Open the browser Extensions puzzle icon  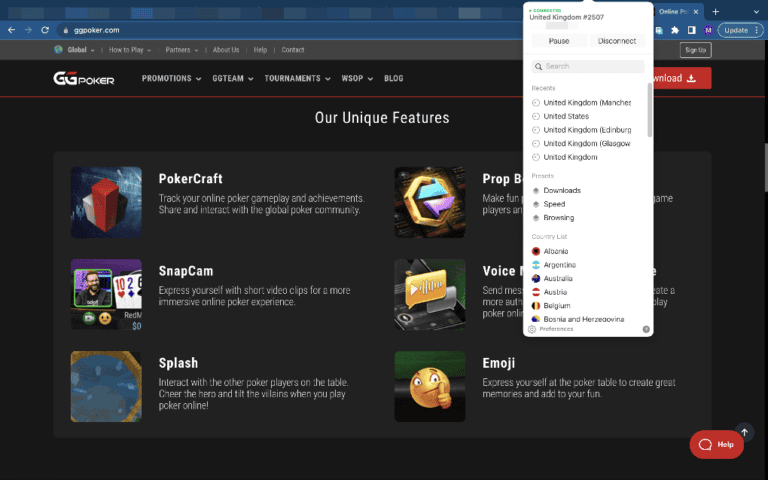click(x=676, y=30)
